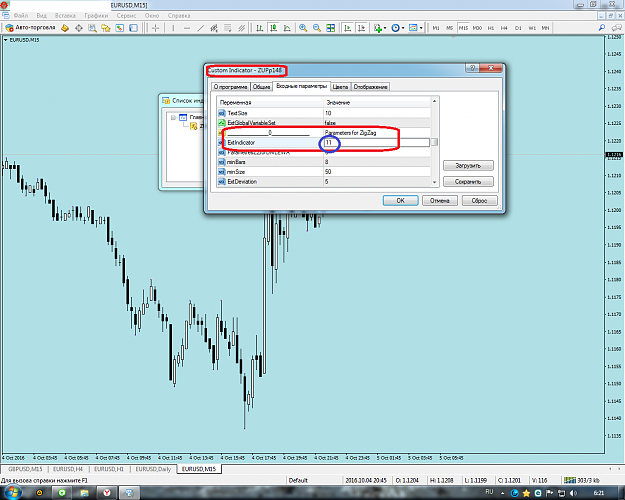Expand the Indicators dropdown arrow
The image size is (625, 500).
[385, 28]
